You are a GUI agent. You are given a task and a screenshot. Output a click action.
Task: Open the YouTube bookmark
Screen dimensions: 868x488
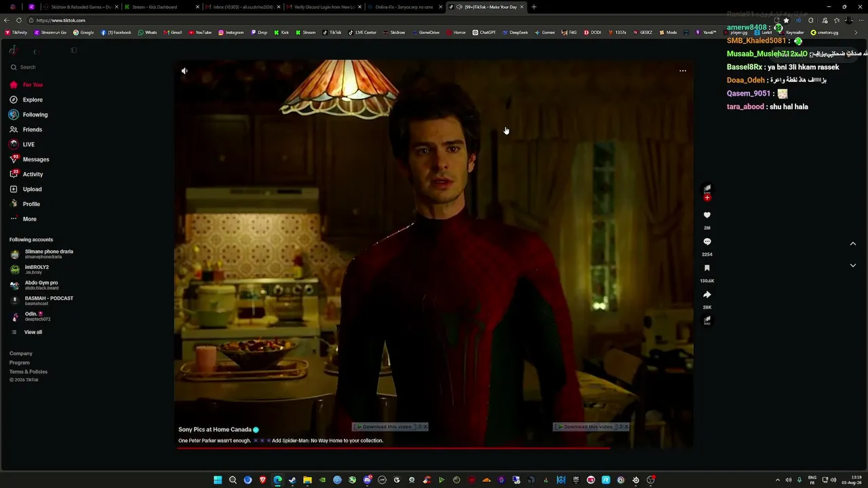[200, 33]
